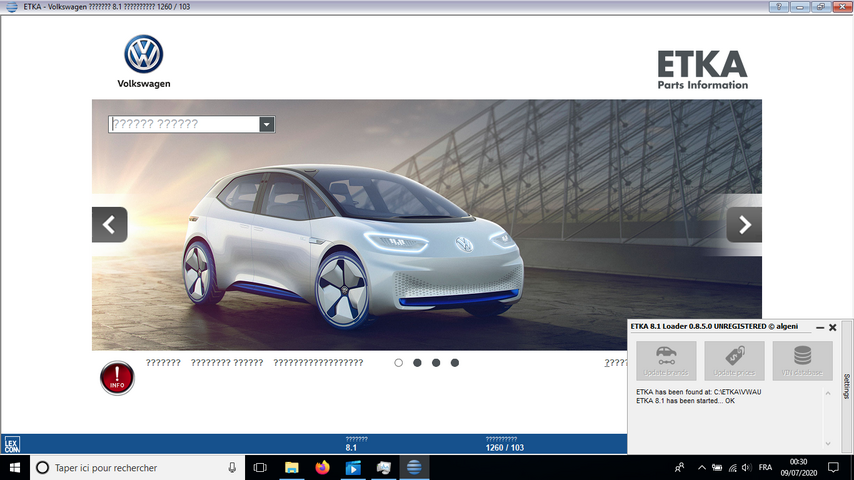
Task: Select the second carousel dot
Action: tap(417, 363)
